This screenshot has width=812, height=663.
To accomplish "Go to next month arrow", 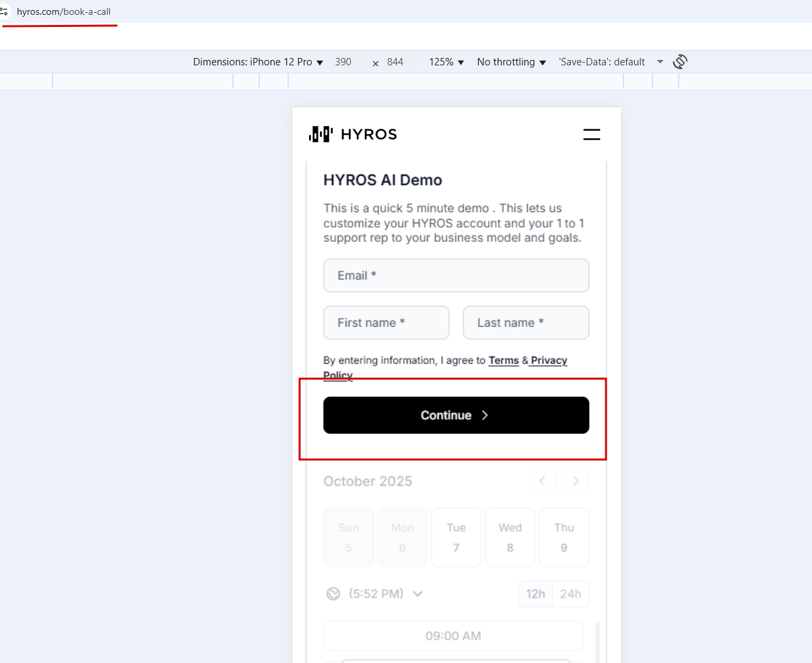I will pyautogui.click(x=576, y=481).
